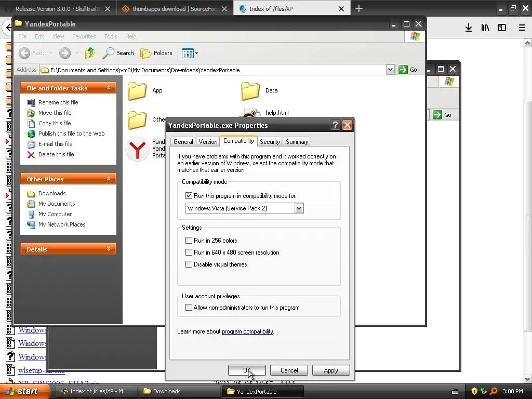Open the wlsetup link in browser page
Viewport: 532px width, 399px height.
pyautogui.click(x=41, y=370)
